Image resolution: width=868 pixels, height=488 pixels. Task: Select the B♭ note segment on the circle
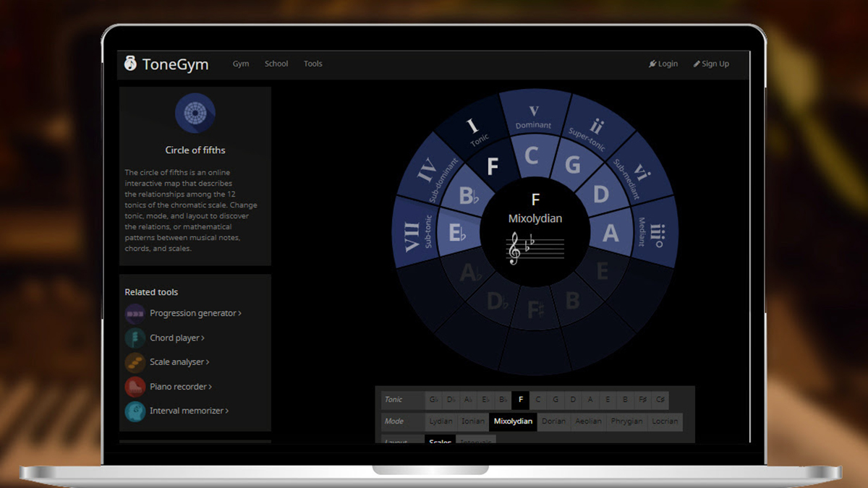pos(469,195)
